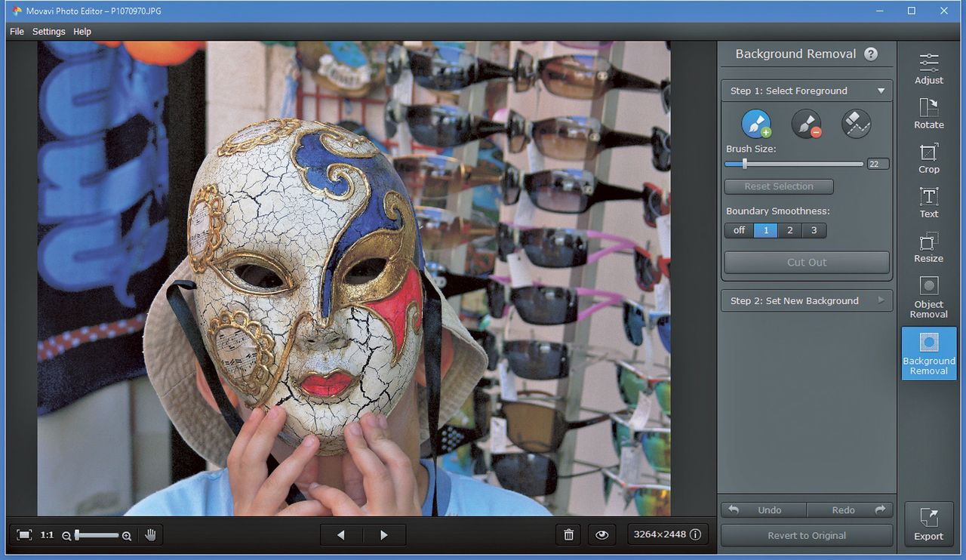This screenshot has width=966, height=560.
Task: Set Boundary Smoothness to 1
Action: pyautogui.click(x=765, y=230)
